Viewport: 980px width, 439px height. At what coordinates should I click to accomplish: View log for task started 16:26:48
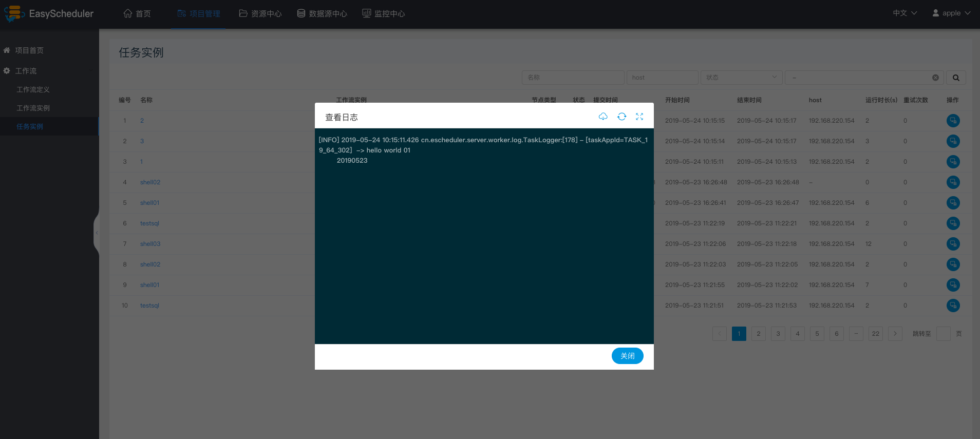pyautogui.click(x=953, y=182)
